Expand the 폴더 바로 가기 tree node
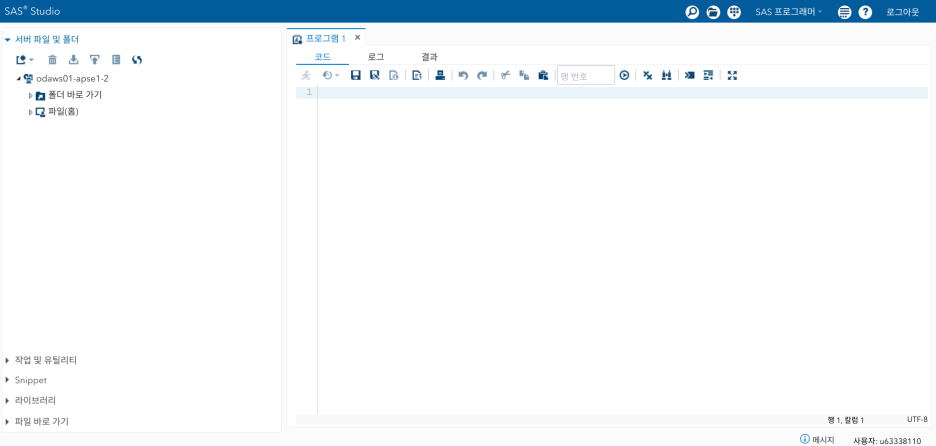 coord(30,96)
